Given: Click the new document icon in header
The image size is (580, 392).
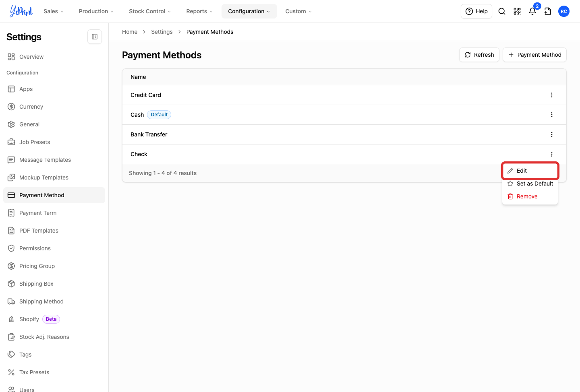Looking at the screenshot, I should click(x=548, y=11).
